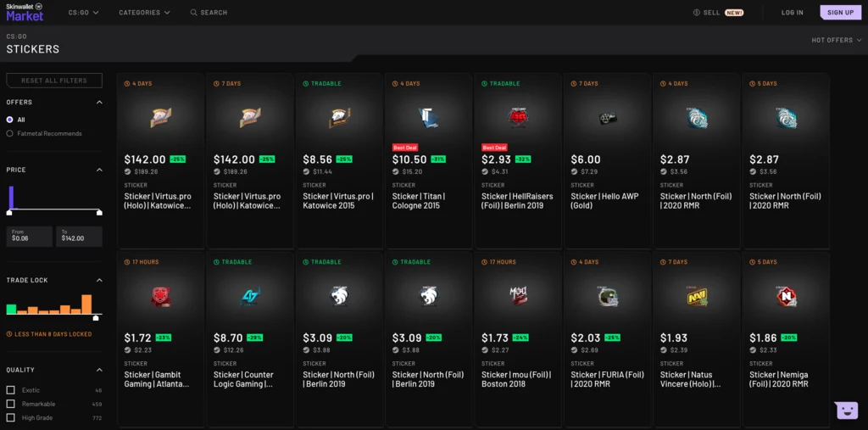Collapse the PRICE filter section
This screenshot has width=868, height=430.
point(99,170)
